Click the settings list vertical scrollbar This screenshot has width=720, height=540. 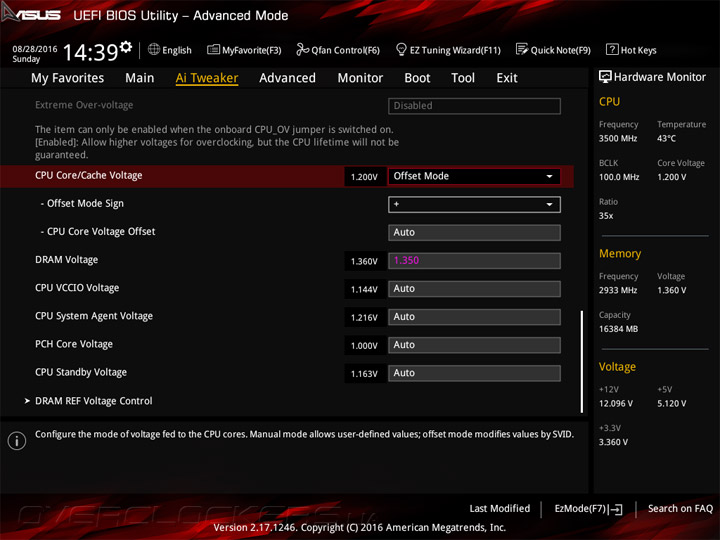point(582,362)
